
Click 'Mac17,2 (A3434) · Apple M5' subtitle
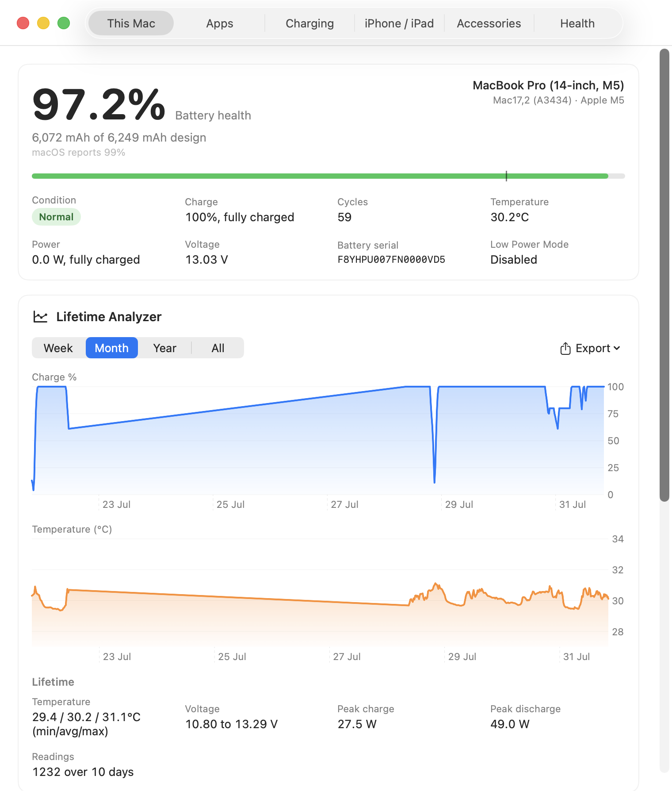click(x=558, y=100)
